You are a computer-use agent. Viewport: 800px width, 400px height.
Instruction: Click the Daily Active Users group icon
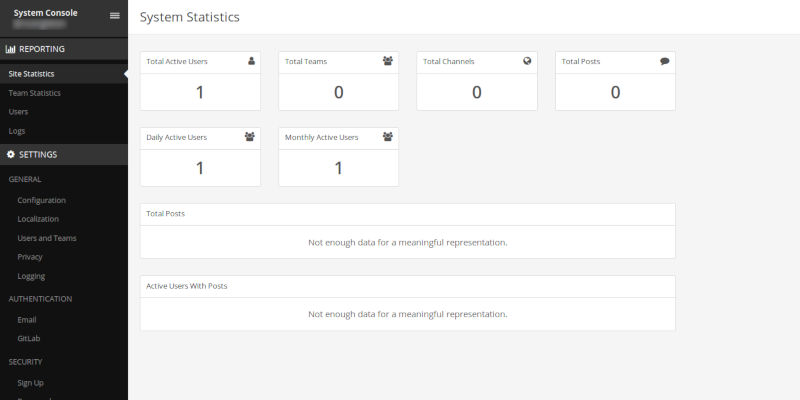click(250, 137)
